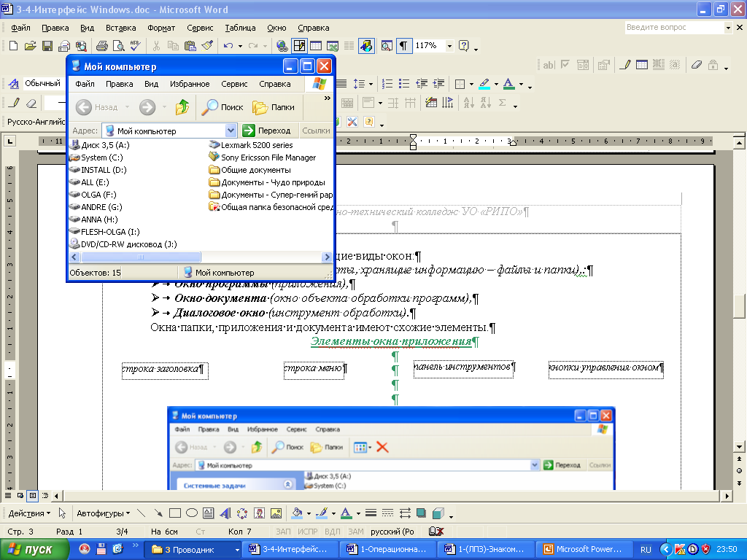Run spelling check with the ABC icon
Viewport: 747px width, 560px height.
(x=135, y=46)
